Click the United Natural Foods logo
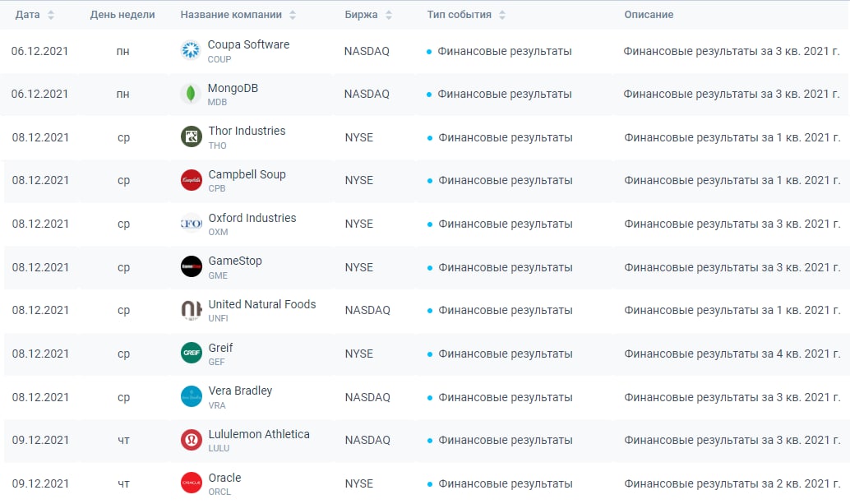The width and height of the screenshot is (850, 504). tap(191, 310)
